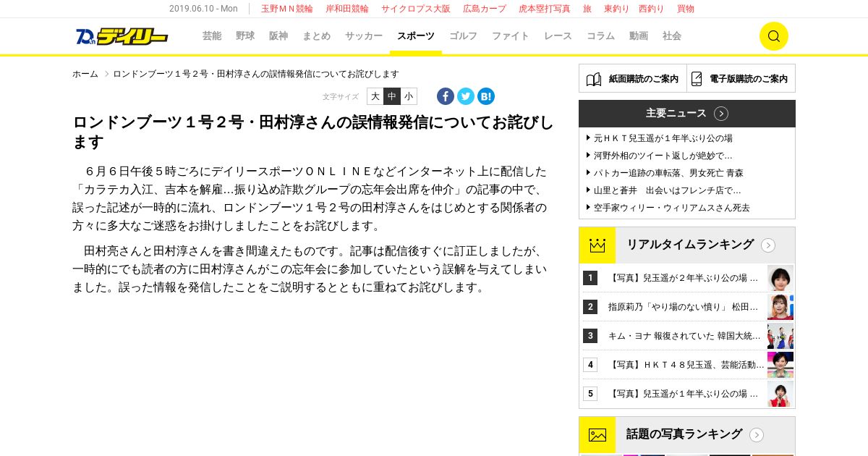Open arrow circle next to リアルタイムランキング
The height and width of the screenshot is (456, 868).
[768, 245]
